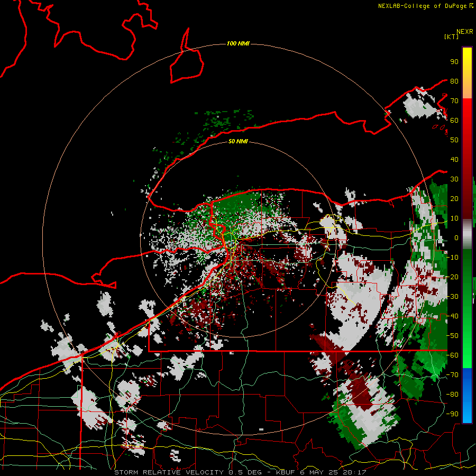Click the 50 value on velocity scale
The image size is (476, 476).
[454, 140]
